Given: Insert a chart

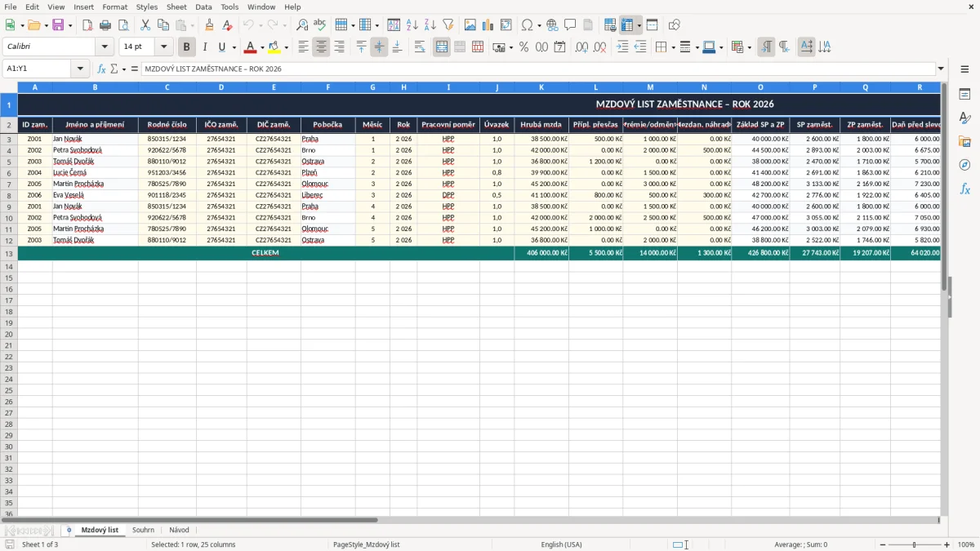Looking at the screenshot, I should click(488, 25).
